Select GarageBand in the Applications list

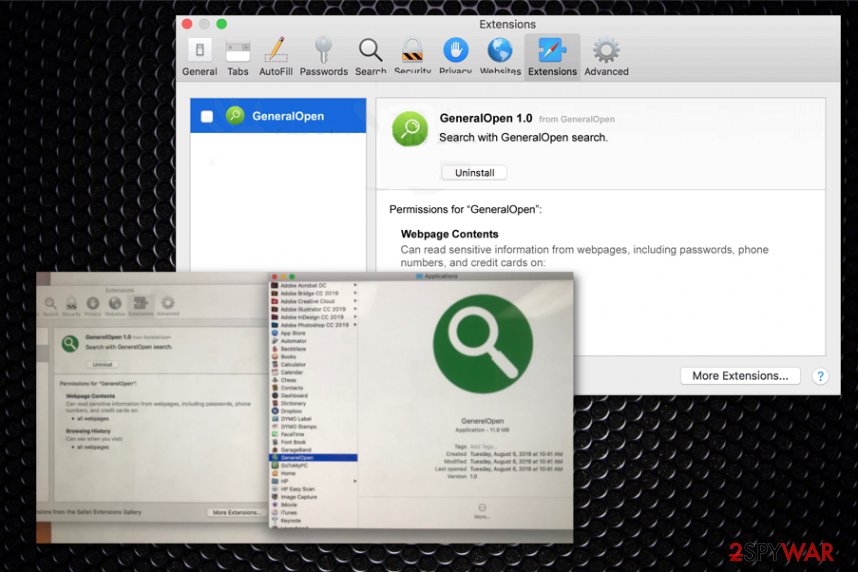click(x=314, y=450)
